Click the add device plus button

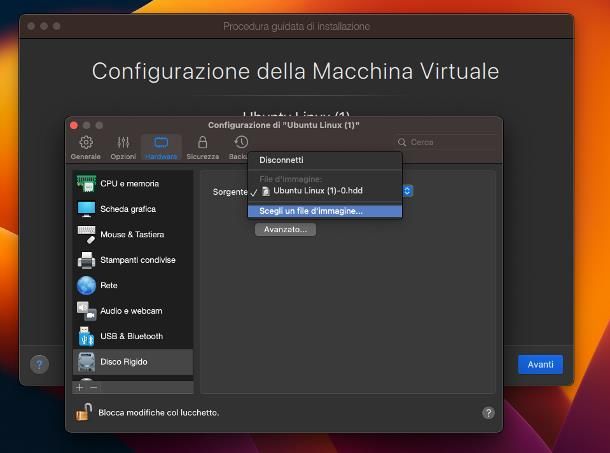point(80,388)
